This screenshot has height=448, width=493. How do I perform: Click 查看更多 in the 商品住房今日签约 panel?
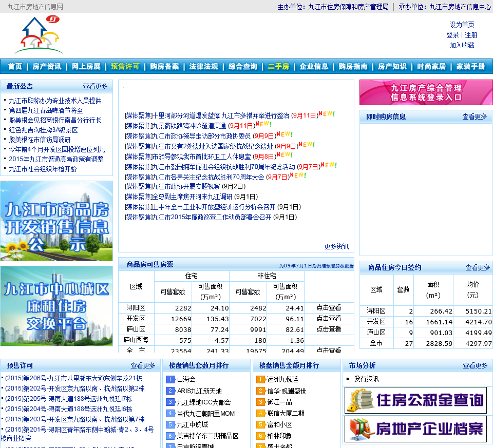(x=478, y=267)
